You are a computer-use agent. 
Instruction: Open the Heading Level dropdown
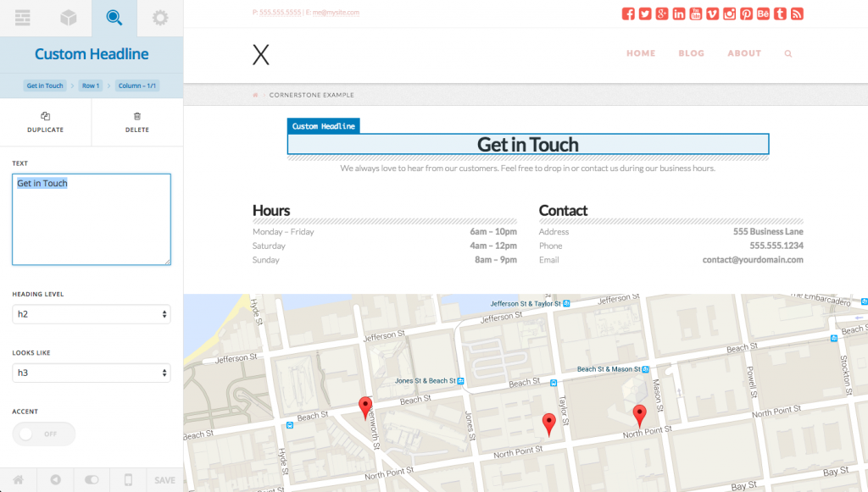(91, 314)
